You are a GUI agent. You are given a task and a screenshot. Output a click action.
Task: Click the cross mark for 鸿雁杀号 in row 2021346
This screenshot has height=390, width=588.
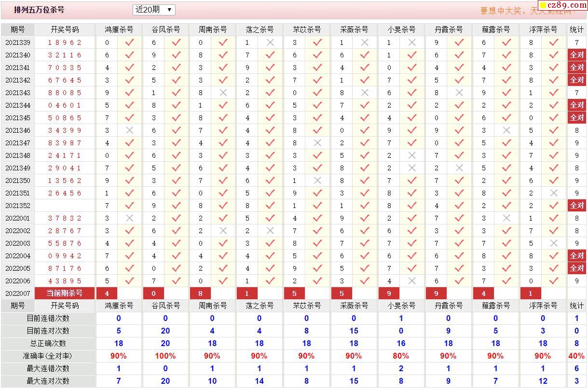[129, 130]
